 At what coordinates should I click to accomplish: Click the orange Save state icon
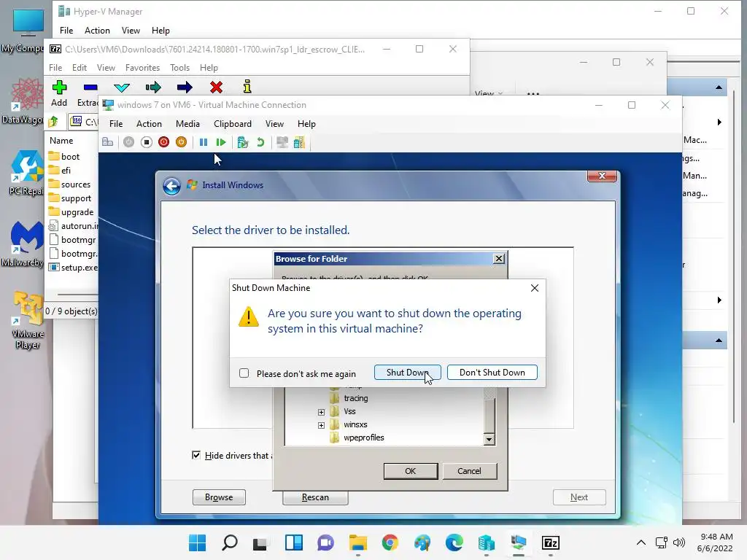[181, 142]
